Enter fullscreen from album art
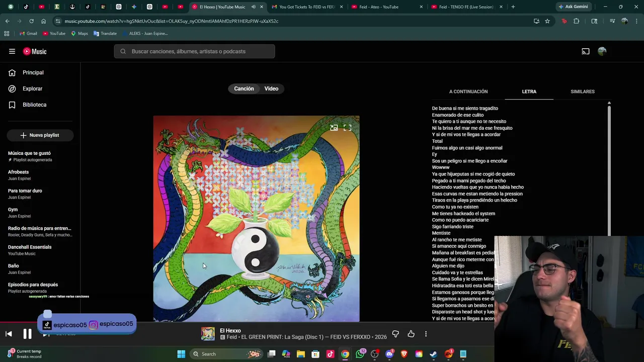The image size is (644, 362). 348,128
